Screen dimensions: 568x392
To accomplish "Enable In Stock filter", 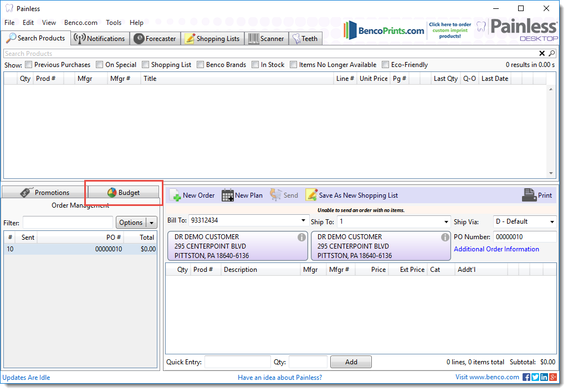I will 255,64.
